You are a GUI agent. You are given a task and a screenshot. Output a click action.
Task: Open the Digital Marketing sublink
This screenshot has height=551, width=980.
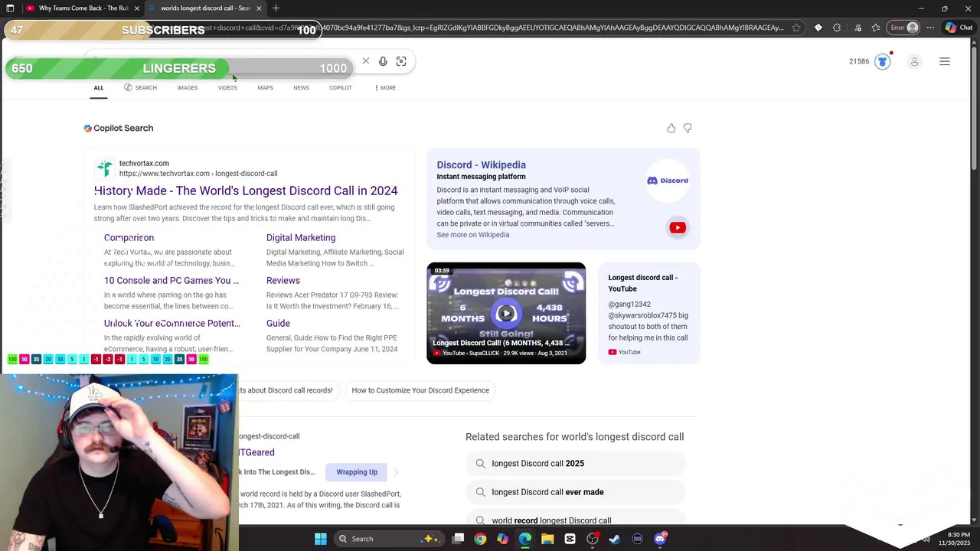point(301,238)
